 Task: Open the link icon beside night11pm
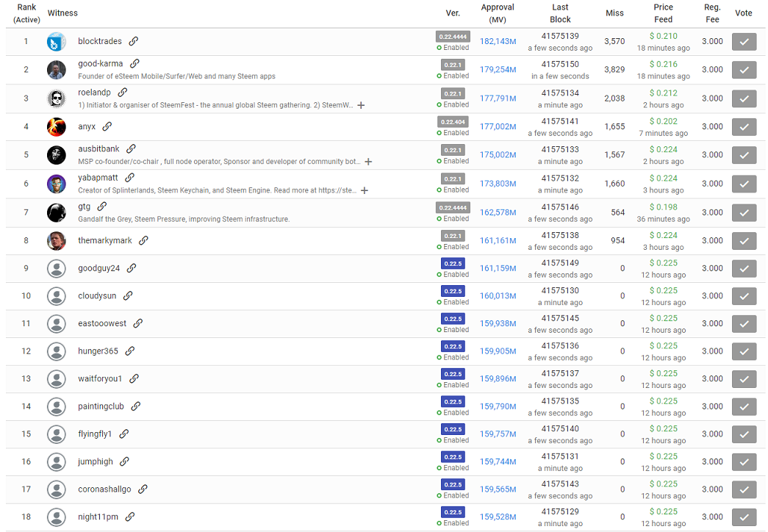pyautogui.click(x=130, y=517)
